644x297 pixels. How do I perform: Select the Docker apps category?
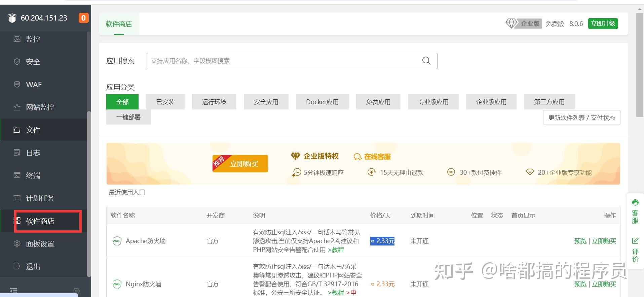point(322,102)
